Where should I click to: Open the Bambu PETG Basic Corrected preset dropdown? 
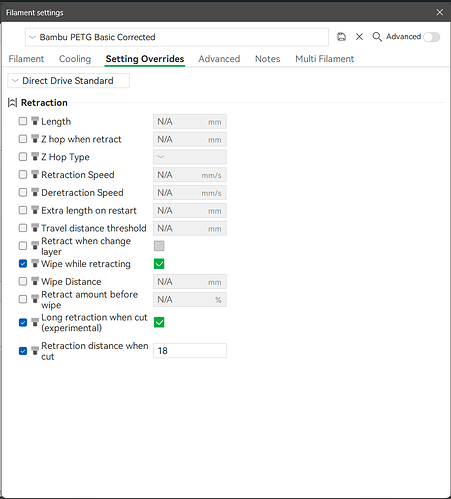pyautogui.click(x=177, y=37)
